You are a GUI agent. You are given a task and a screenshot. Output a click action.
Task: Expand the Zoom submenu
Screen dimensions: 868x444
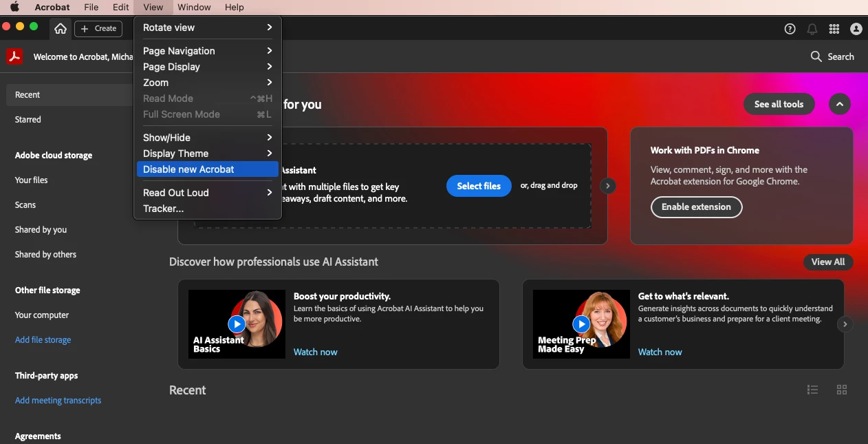tap(208, 83)
